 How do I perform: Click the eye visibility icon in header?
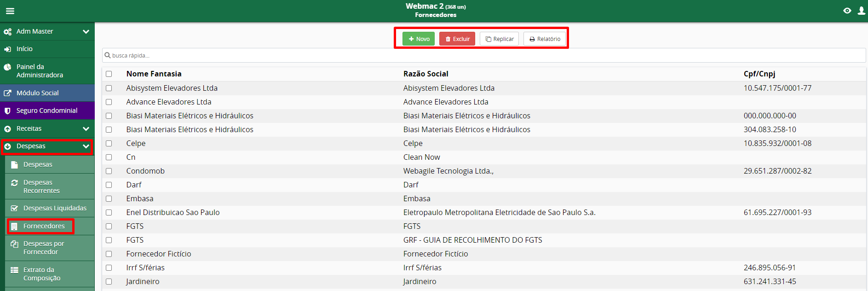(x=847, y=11)
